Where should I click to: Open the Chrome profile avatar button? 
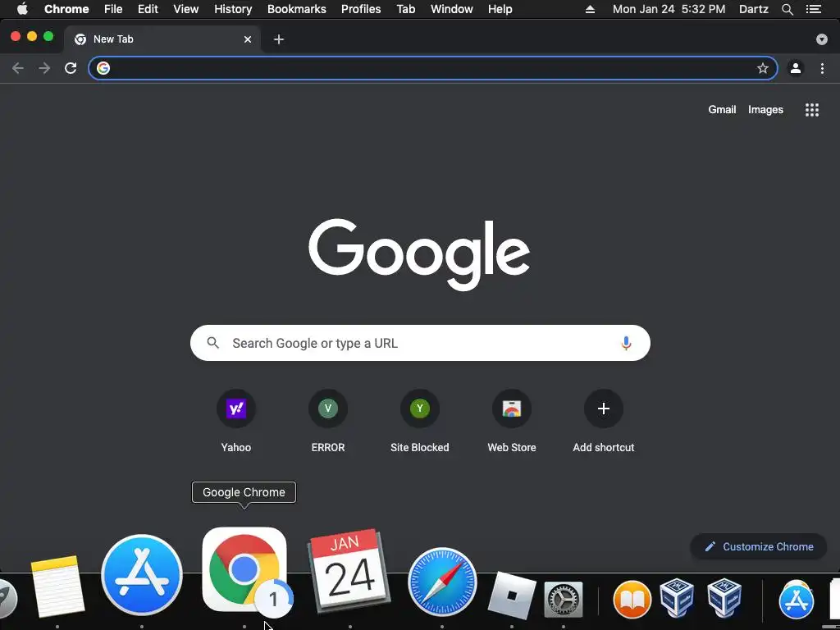796,68
